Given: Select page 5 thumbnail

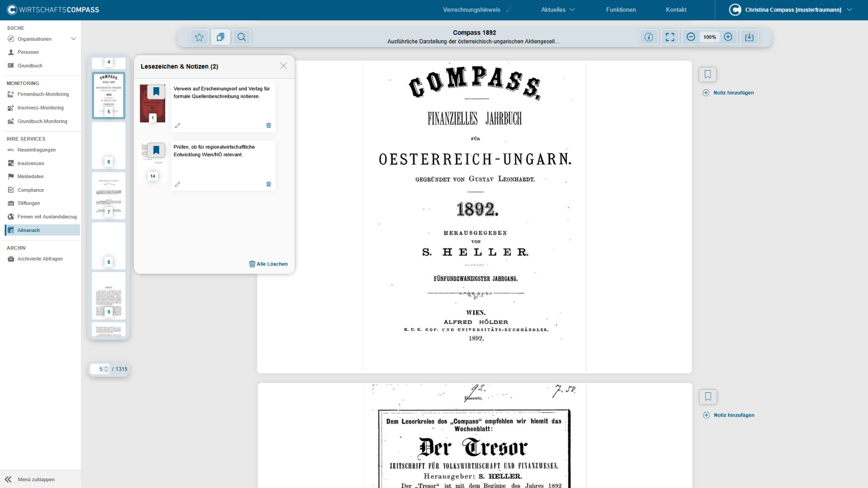Looking at the screenshot, I should coord(109,96).
